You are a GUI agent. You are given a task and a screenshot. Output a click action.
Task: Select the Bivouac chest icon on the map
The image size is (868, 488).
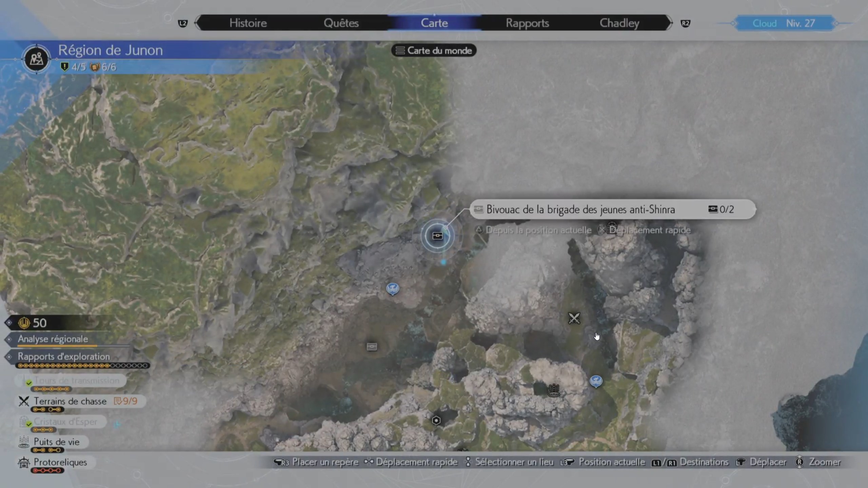point(438,236)
